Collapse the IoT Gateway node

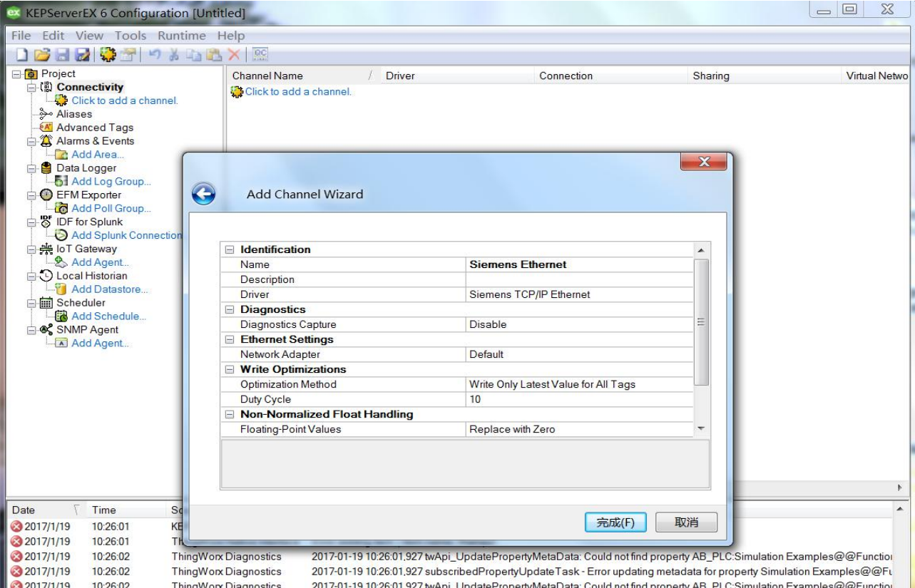click(x=31, y=249)
